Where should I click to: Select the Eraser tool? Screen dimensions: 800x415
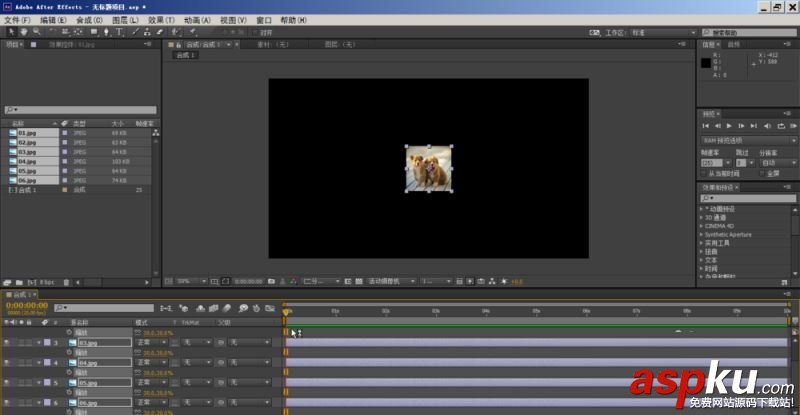[159, 32]
